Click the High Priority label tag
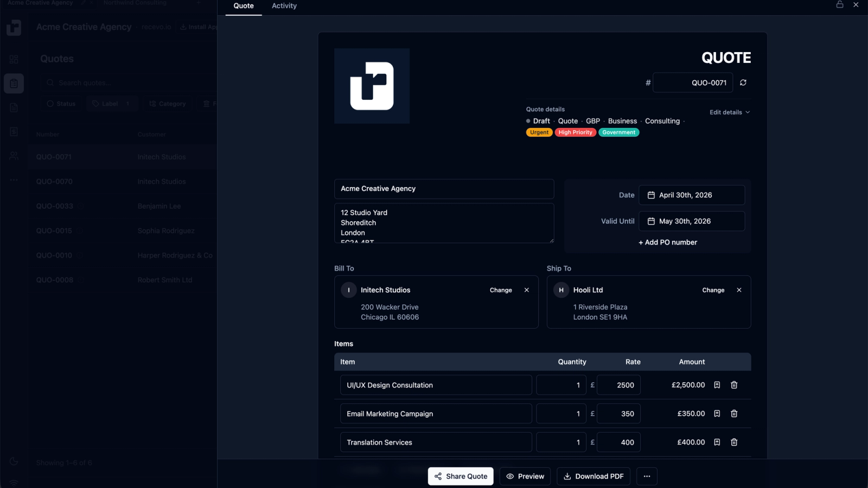 [x=576, y=132]
